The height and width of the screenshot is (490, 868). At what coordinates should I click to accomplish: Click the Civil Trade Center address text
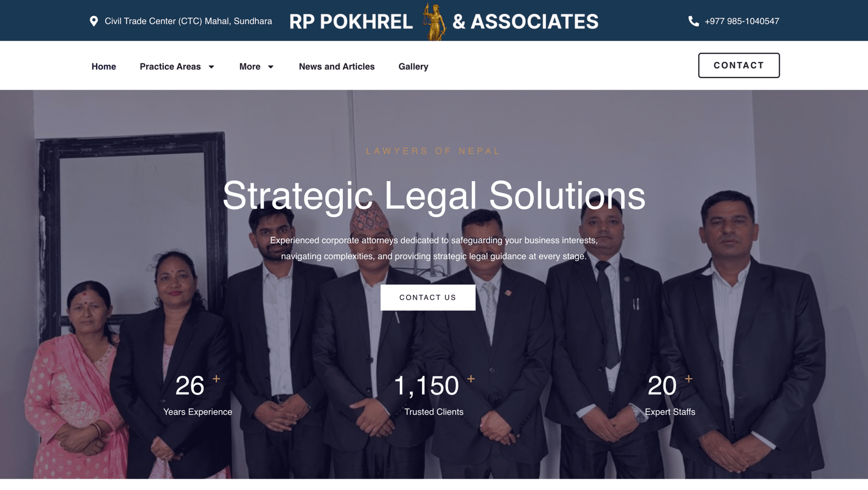tap(188, 21)
